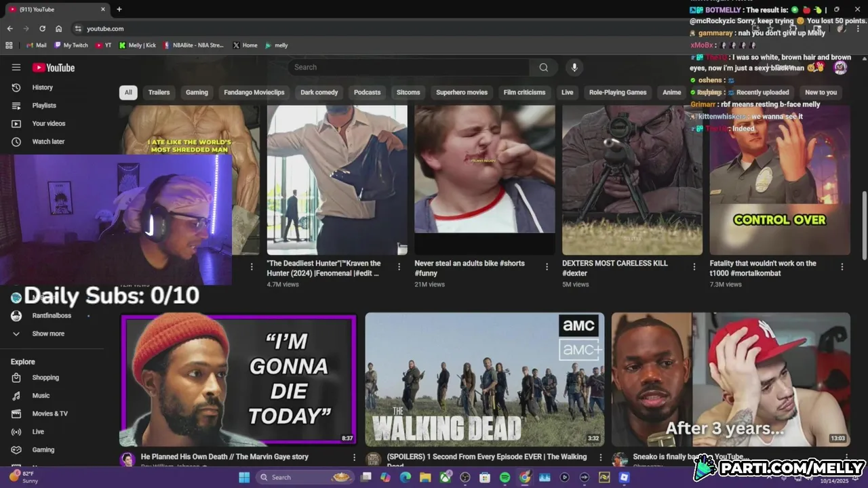This screenshot has height=488, width=868.
Task: Click into the YouTube search field
Action: 409,67
